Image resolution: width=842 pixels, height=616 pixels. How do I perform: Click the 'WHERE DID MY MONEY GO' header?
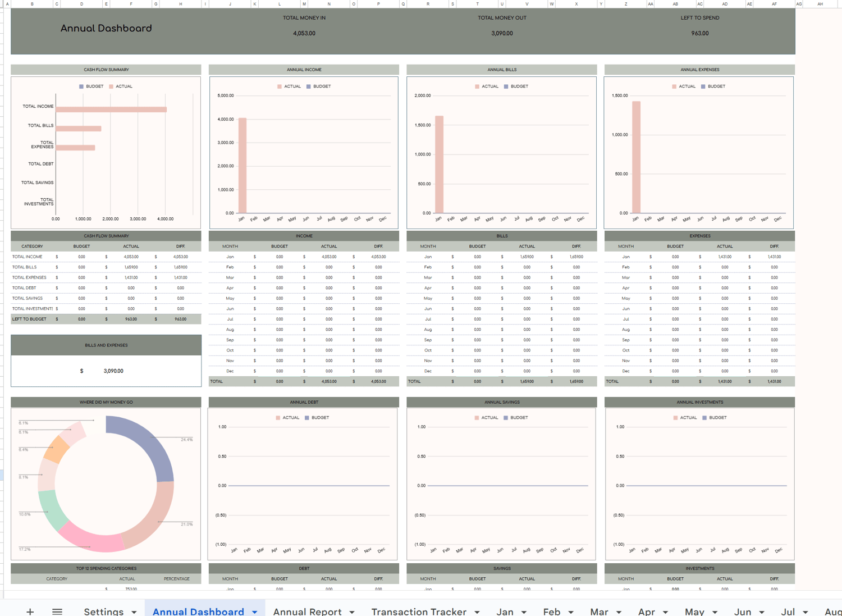106,402
